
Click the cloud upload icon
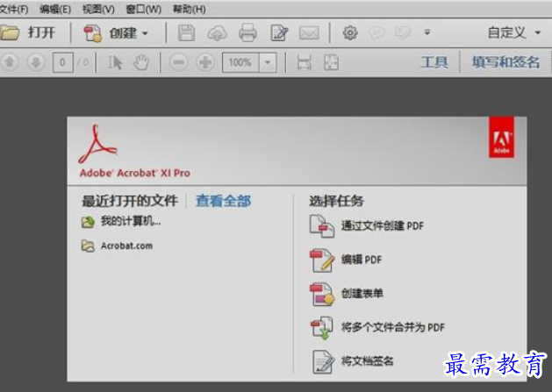point(217,33)
